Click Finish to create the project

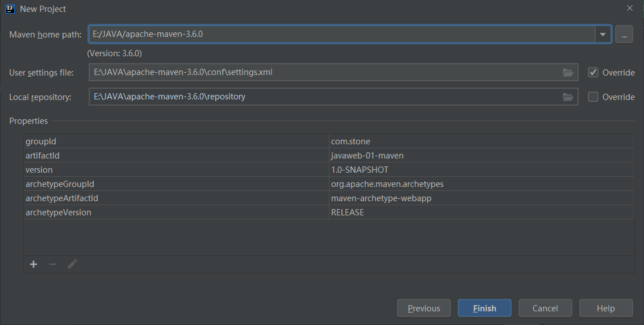[484, 308]
